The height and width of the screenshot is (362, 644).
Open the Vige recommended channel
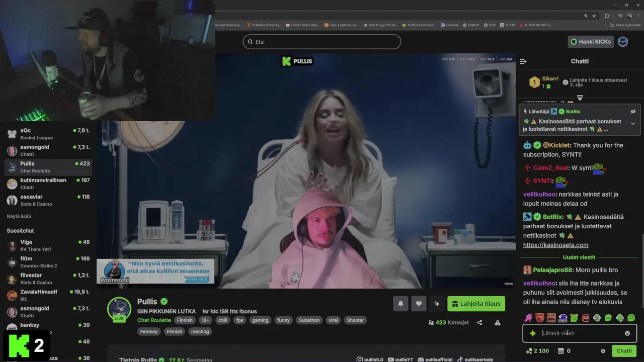pos(48,245)
